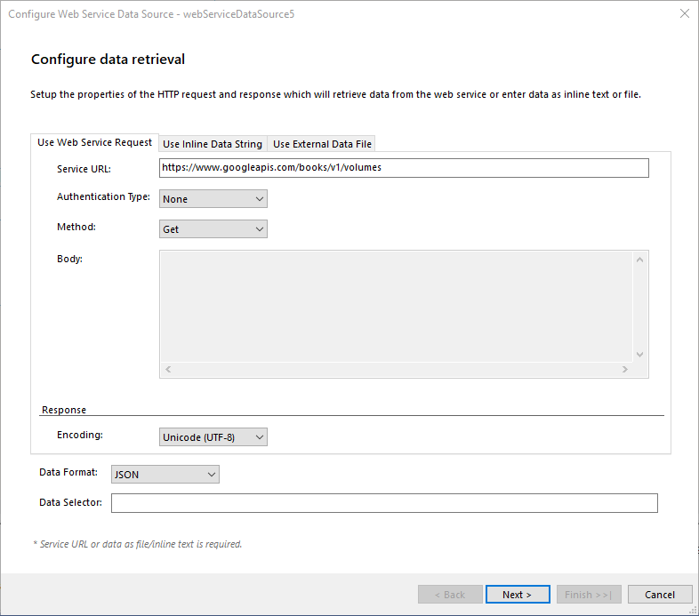Screen dimensions: 699x616
Task: Open the Authentication Type dropdown
Action: pyautogui.click(x=213, y=199)
